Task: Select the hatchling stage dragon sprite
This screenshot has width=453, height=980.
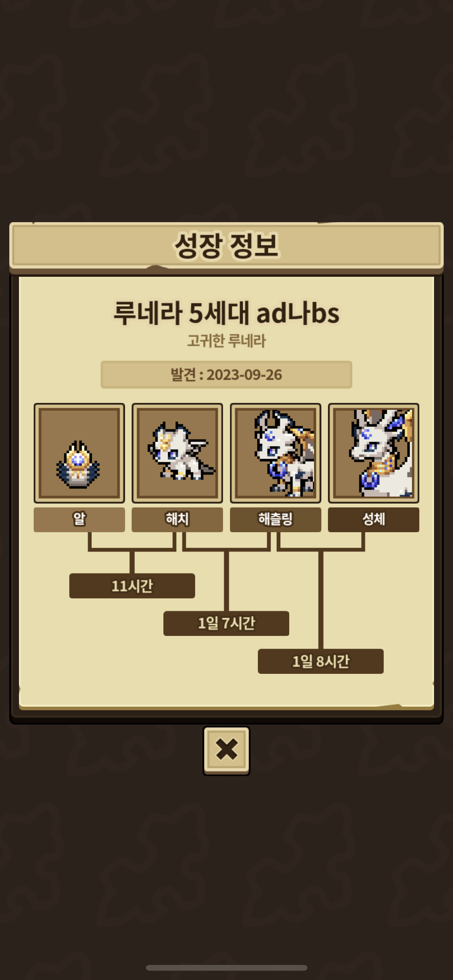Action: (275, 453)
